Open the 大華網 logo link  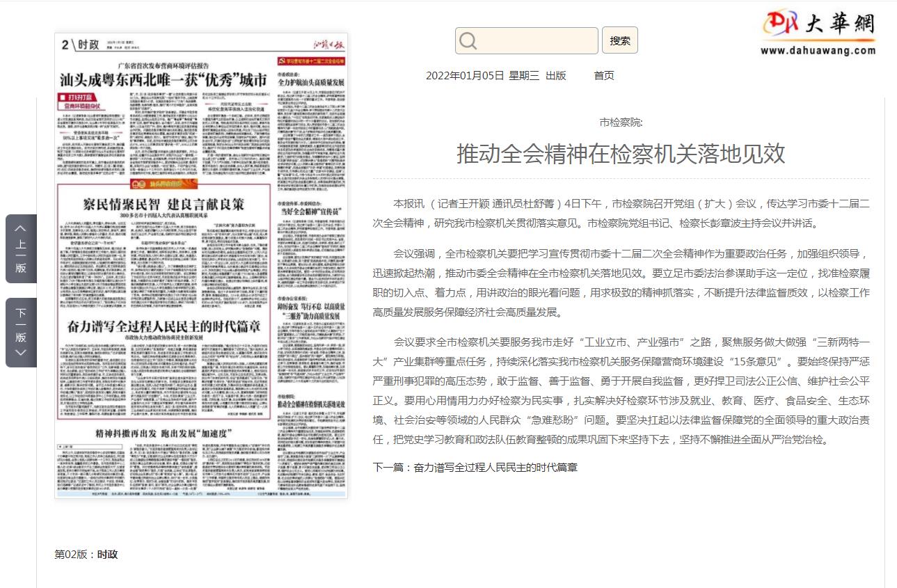point(818,32)
